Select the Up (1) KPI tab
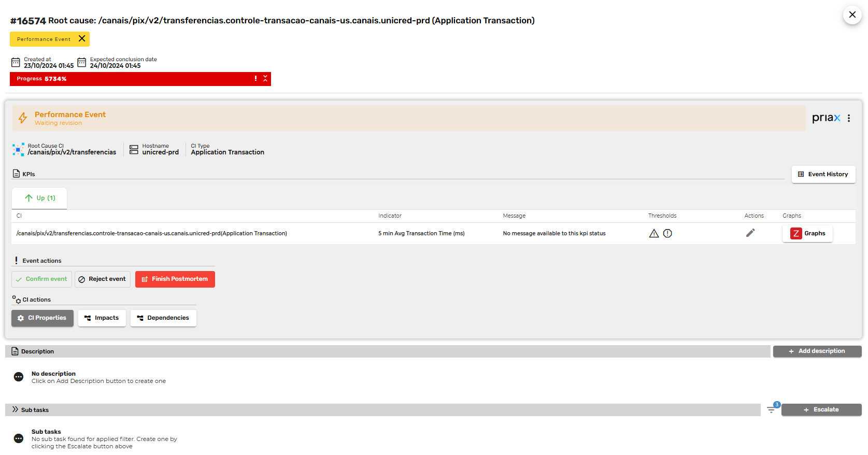 click(40, 198)
